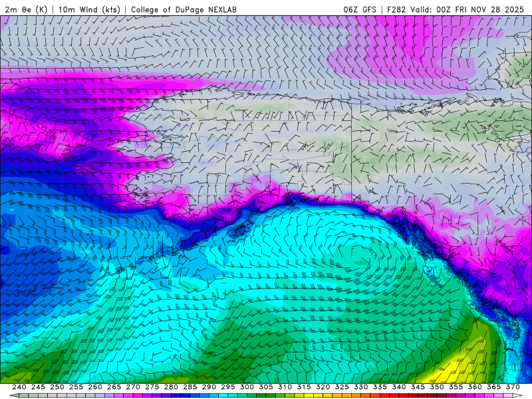This screenshot has width=532, height=399.
Task: Click the "F282" forecast hour text
Action: click(x=396, y=9)
